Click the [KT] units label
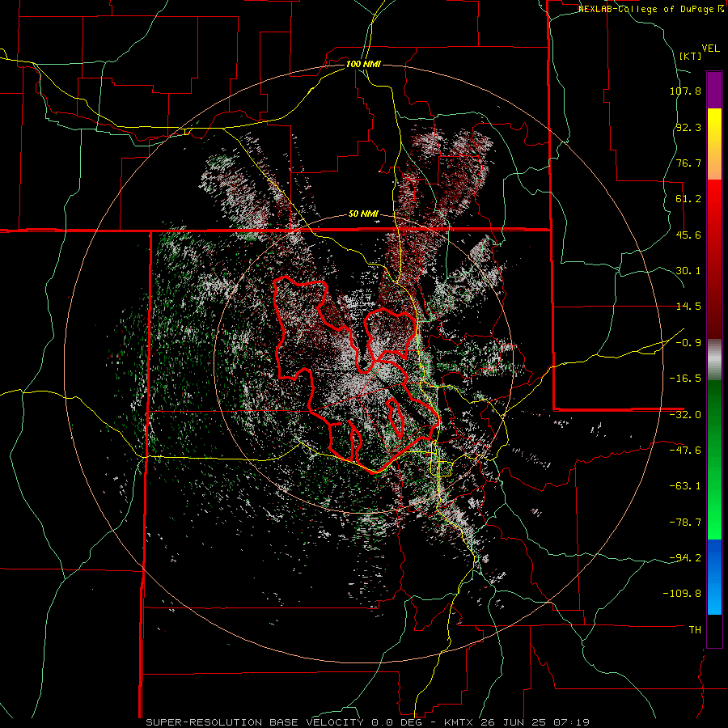The image size is (728, 728). (690, 56)
